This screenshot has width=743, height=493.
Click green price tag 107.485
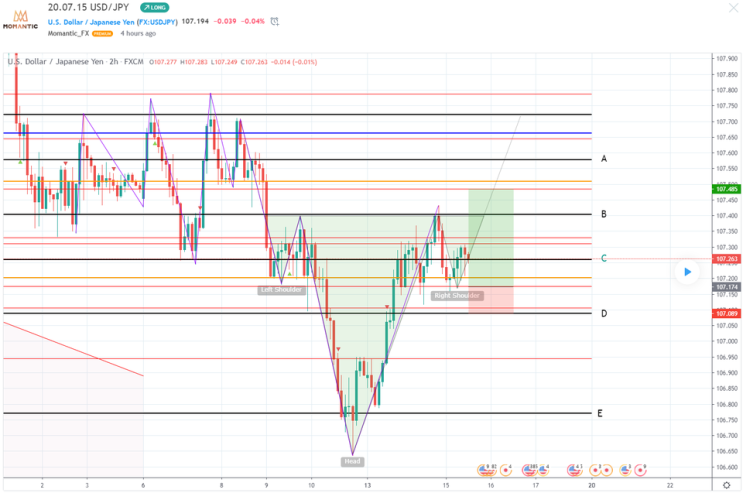point(726,189)
